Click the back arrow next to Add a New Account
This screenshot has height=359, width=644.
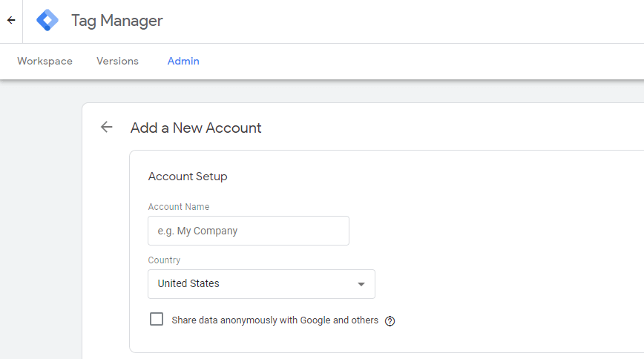(106, 127)
